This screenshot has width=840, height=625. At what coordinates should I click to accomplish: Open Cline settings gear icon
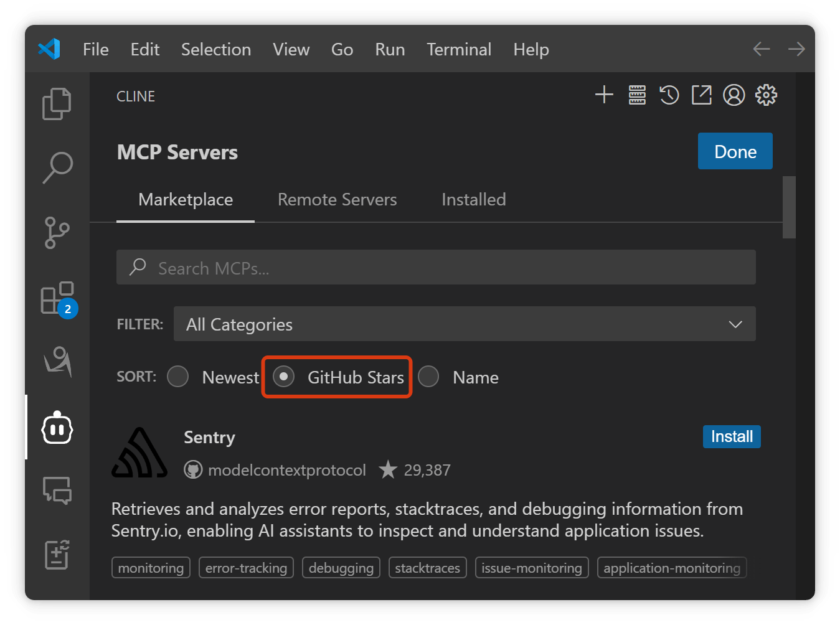click(767, 95)
